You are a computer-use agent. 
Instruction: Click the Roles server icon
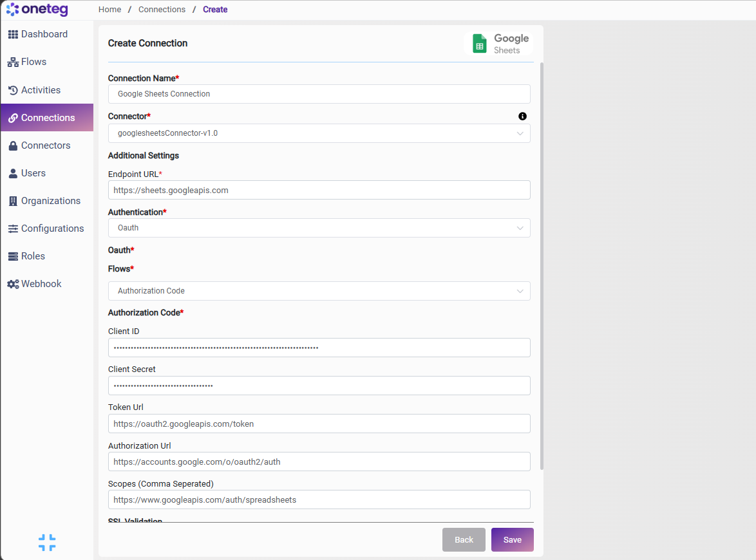click(13, 256)
